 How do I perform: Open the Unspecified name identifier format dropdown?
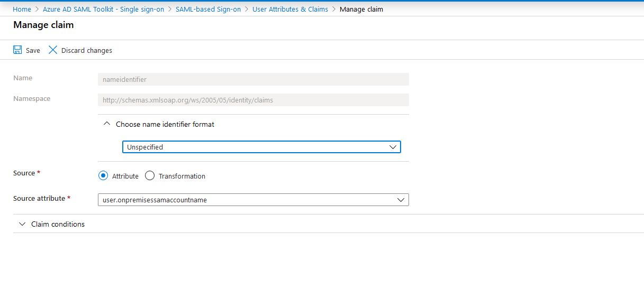click(261, 147)
